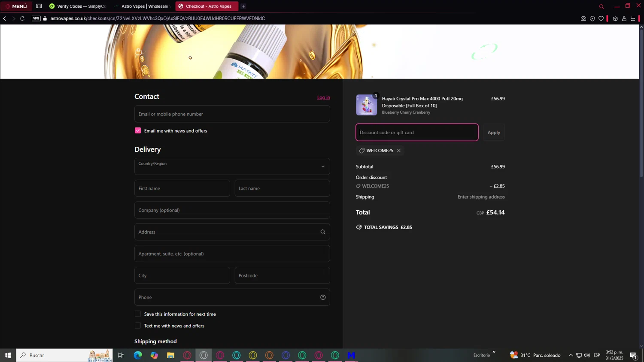Switch the ESP keyboard language indicator
This screenshot has height=362, width=644.
tap(597, 355)
